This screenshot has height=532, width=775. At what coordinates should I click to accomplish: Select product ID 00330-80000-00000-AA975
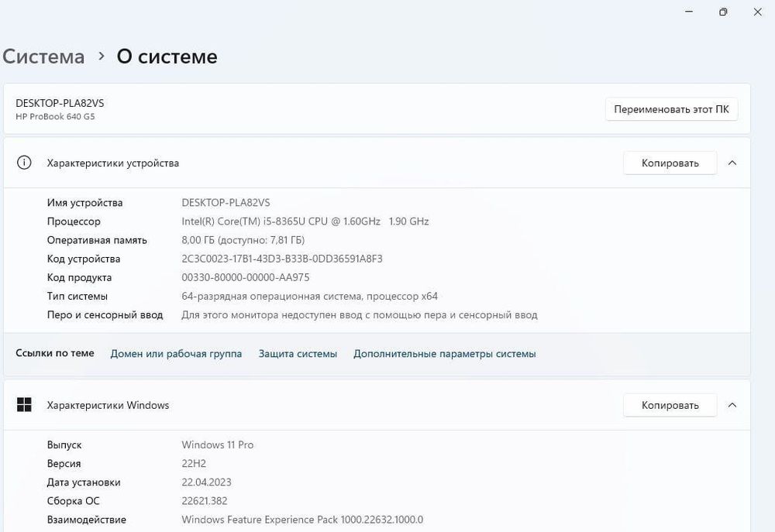click(245, 277)
